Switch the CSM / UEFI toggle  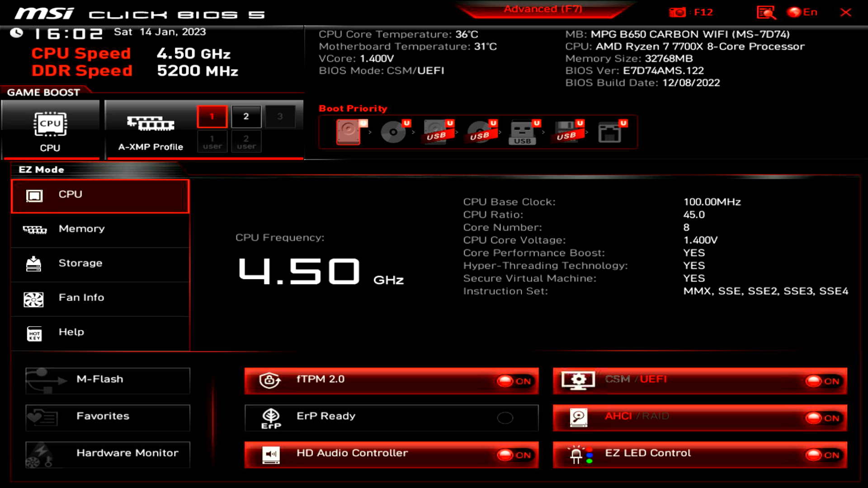[822, 381]
